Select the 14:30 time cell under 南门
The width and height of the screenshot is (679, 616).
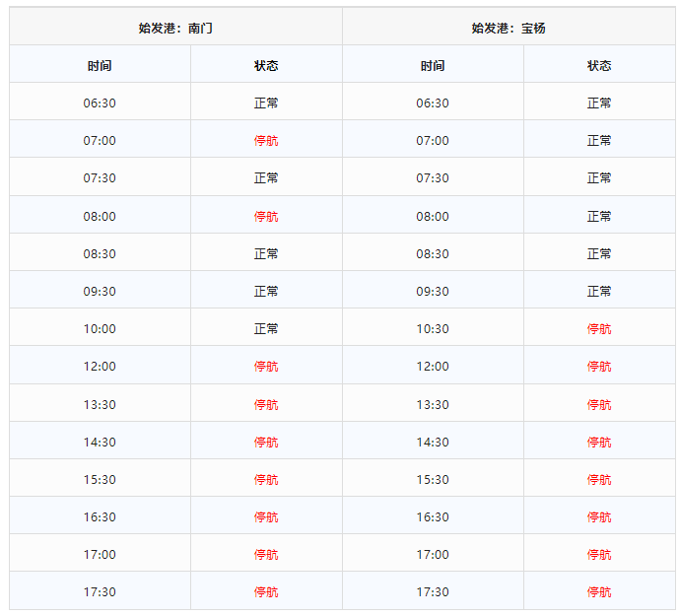100,442
